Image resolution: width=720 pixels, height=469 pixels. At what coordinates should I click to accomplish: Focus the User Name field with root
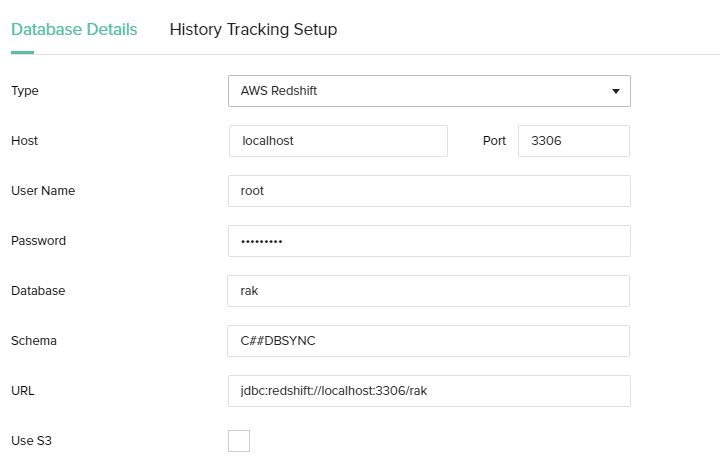(x=429, y=191)
